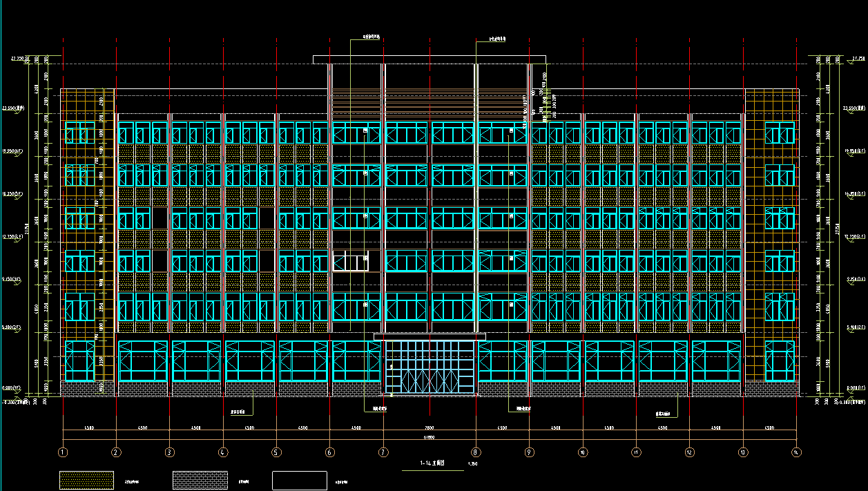Image resolution: width=868 pixels, height=491 pixels.
Task: Select the top-left leader annotation above the roof
Action: tap(371, 37)
